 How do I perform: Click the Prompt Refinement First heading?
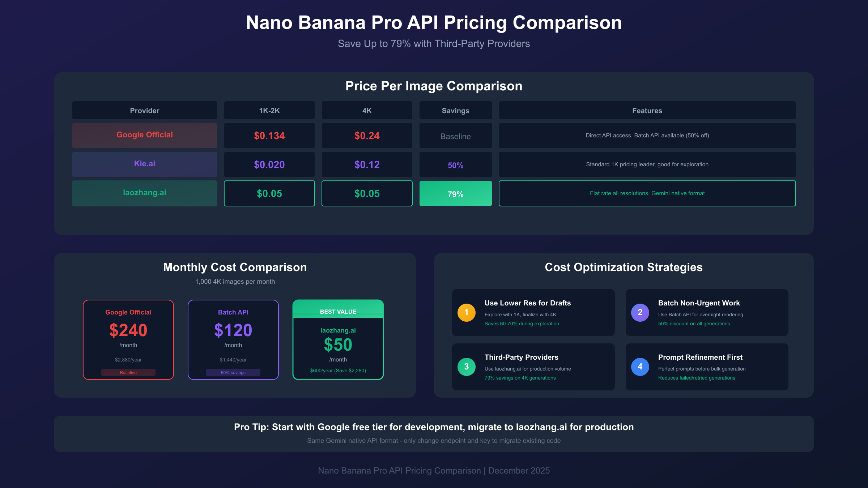(x=700, y=357)
